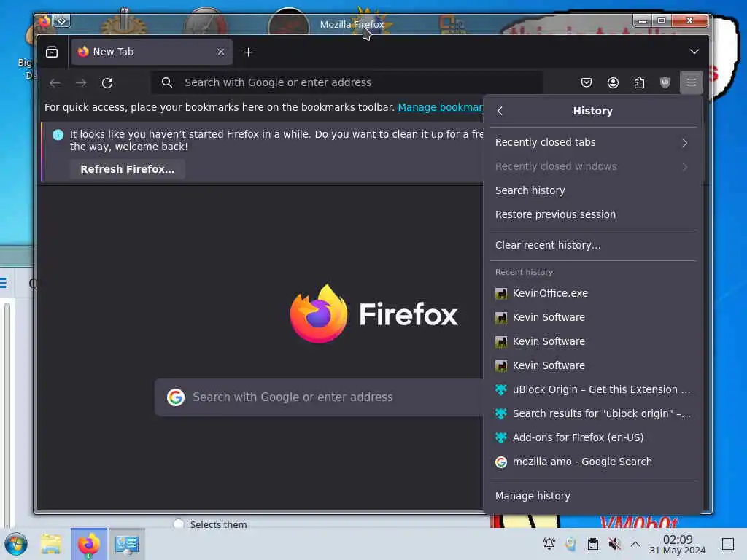
Task: Click the muted volume tray icon
Action: pyautogui.click(x=614, y=544)
